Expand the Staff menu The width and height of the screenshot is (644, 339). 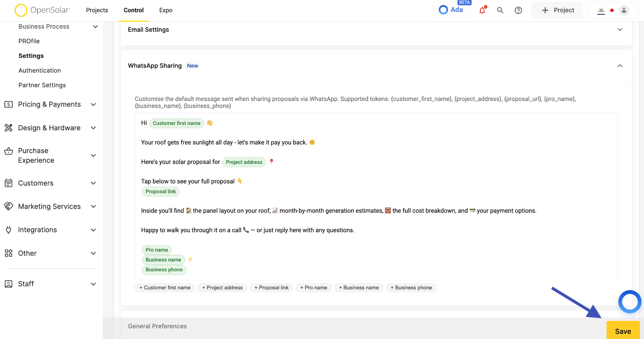93,284
